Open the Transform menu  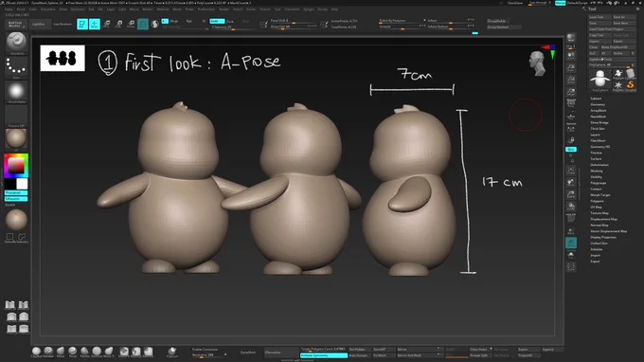click(x=292, y=9)
